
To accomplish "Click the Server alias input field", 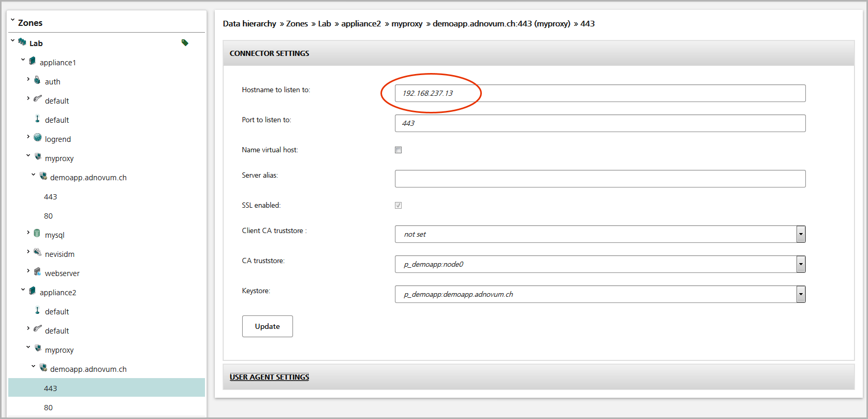I will click(x=600, y=179).
